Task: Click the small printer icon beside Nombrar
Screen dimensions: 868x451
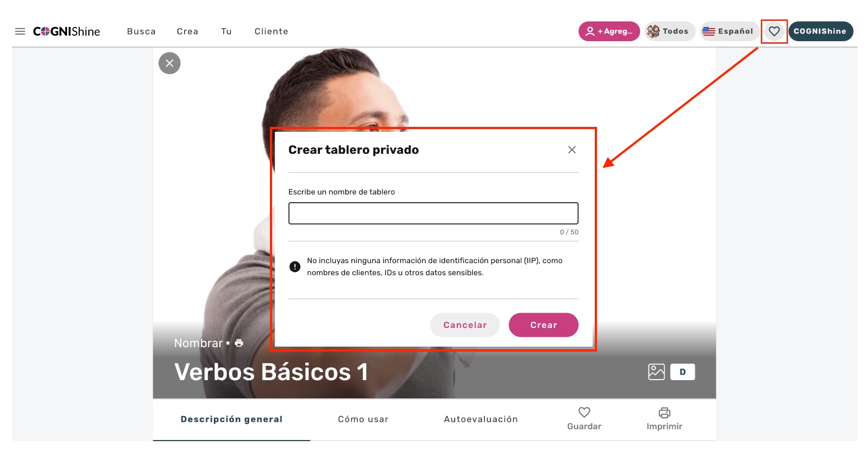Action: (x=239, y=343)
